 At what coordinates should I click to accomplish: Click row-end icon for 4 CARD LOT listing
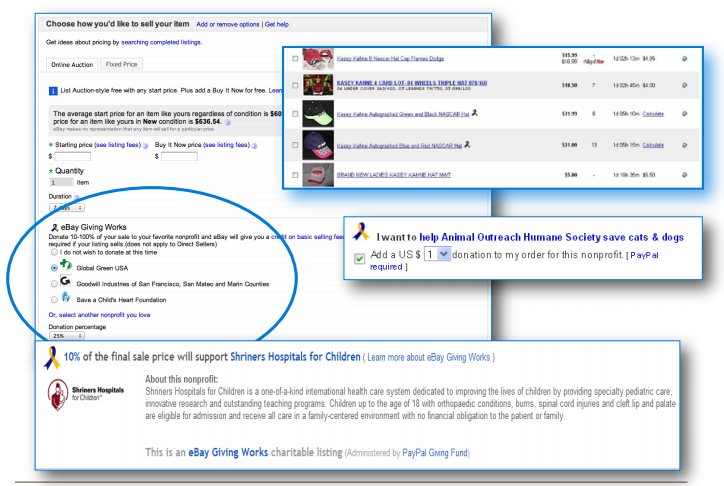[x=684, y=85]
